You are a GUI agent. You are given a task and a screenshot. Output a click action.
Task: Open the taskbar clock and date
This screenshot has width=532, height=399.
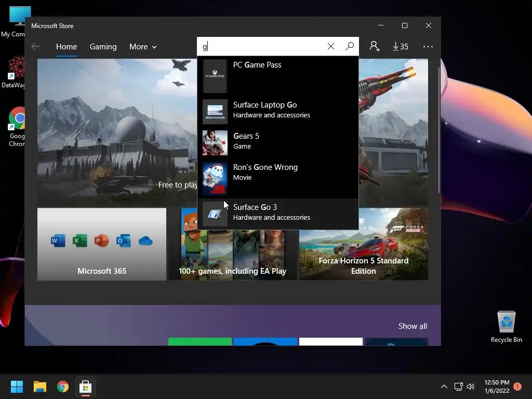coord(497,387)
